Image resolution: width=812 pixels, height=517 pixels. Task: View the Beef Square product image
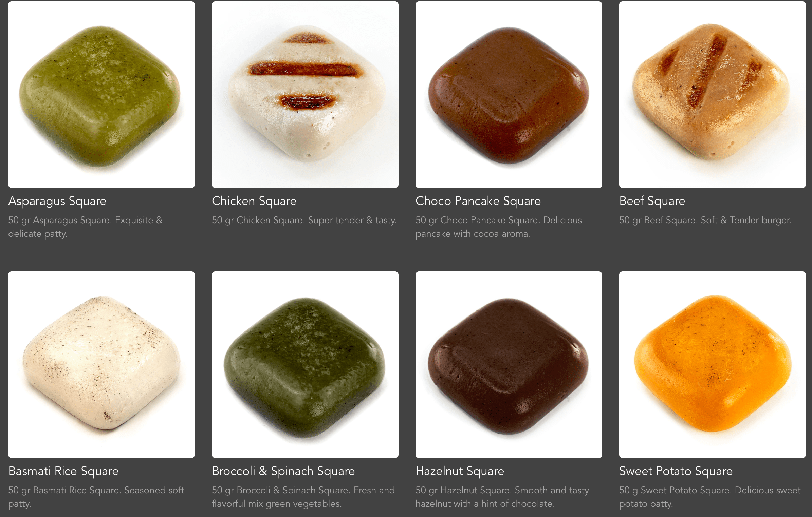click(x=713, y=95)
